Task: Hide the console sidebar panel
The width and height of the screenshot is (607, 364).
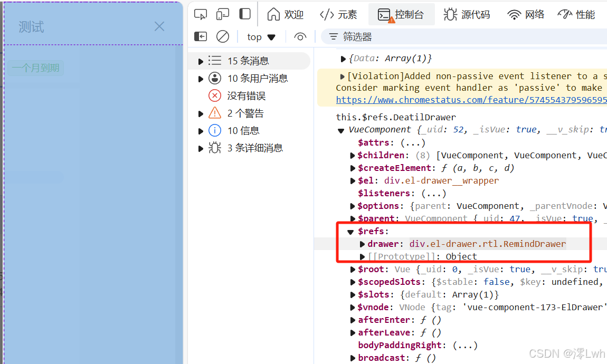Action: point(201,36)
